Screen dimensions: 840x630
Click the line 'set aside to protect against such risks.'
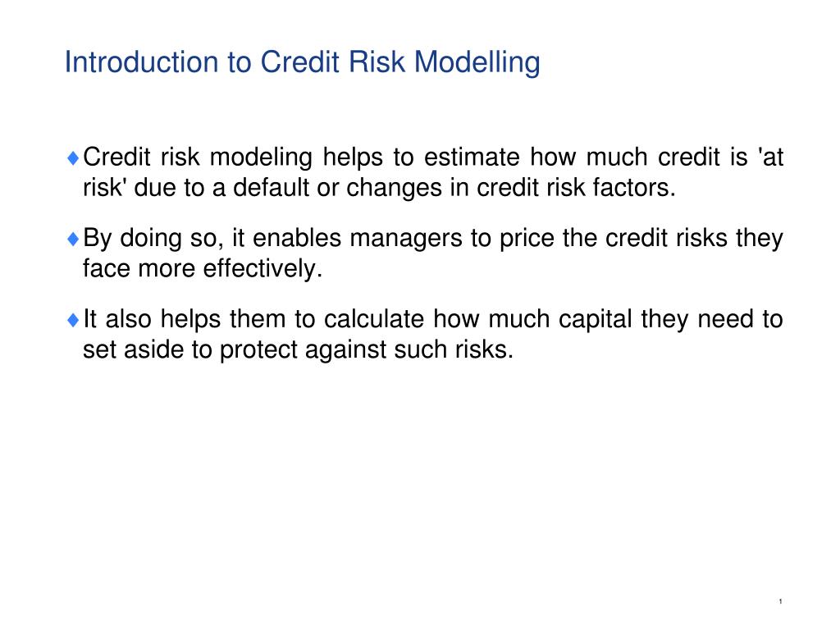[298, 349]
